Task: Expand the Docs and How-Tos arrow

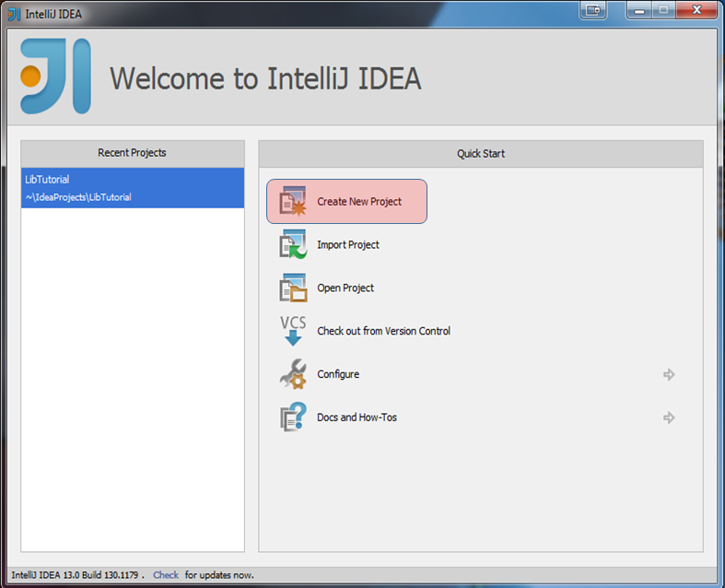Action: (669, 417)
